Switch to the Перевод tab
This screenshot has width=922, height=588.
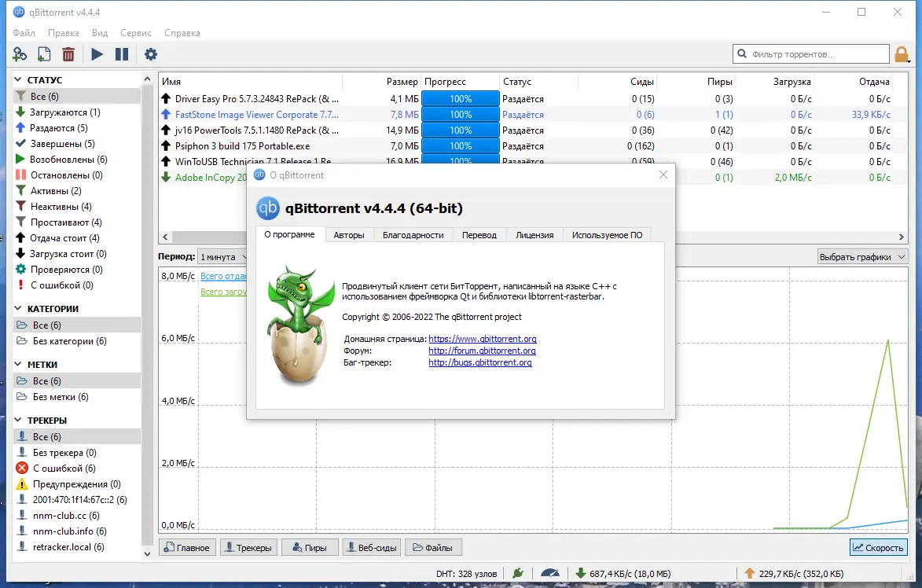pos(479,235)
